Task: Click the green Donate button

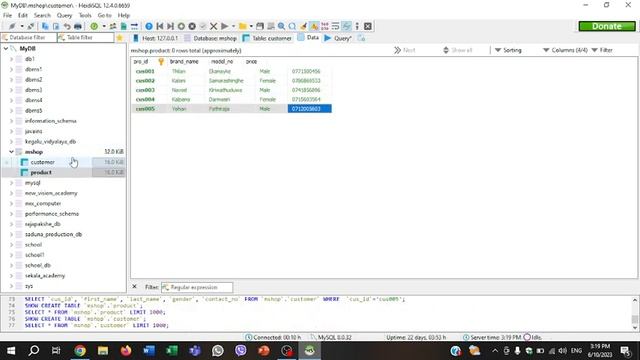Action: (x=607, y=26)
